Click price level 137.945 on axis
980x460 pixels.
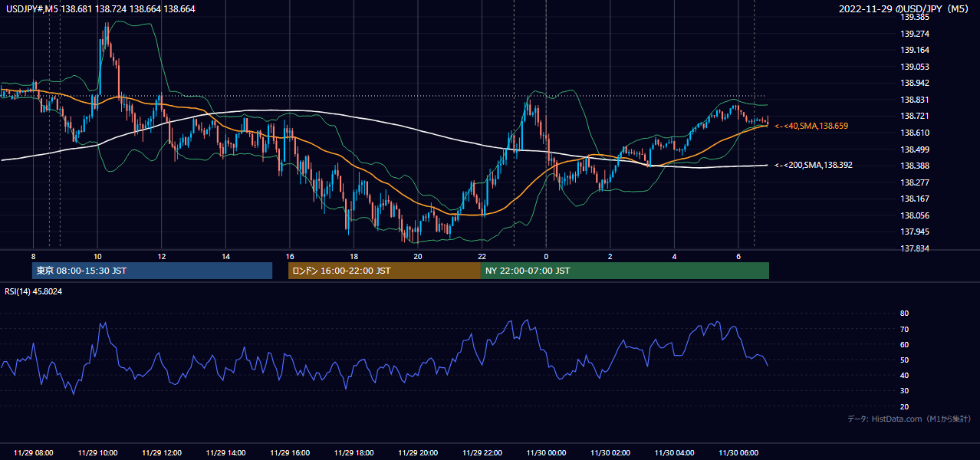[915, 232]
